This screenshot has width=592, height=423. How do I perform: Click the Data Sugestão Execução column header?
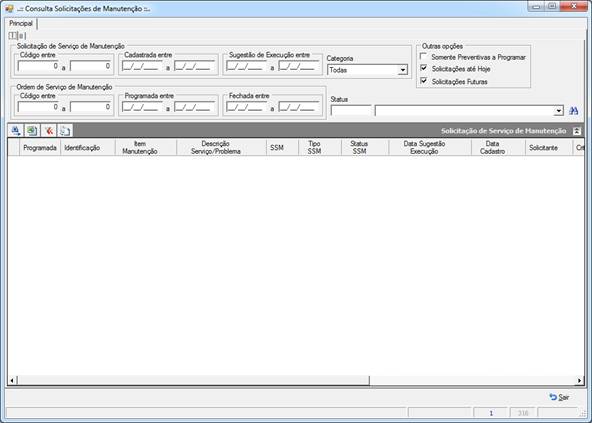(x=430, y=147)
